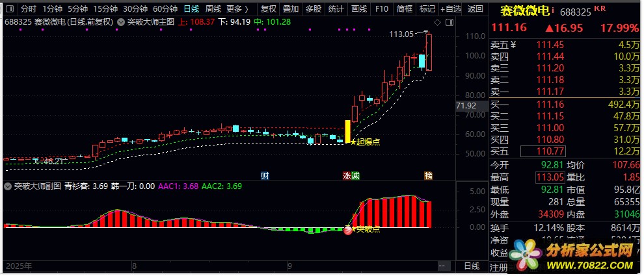Click the 青衫客: 3.69 indicator value
The width and height of the screenshot is (644, 276).
(87, 186)
